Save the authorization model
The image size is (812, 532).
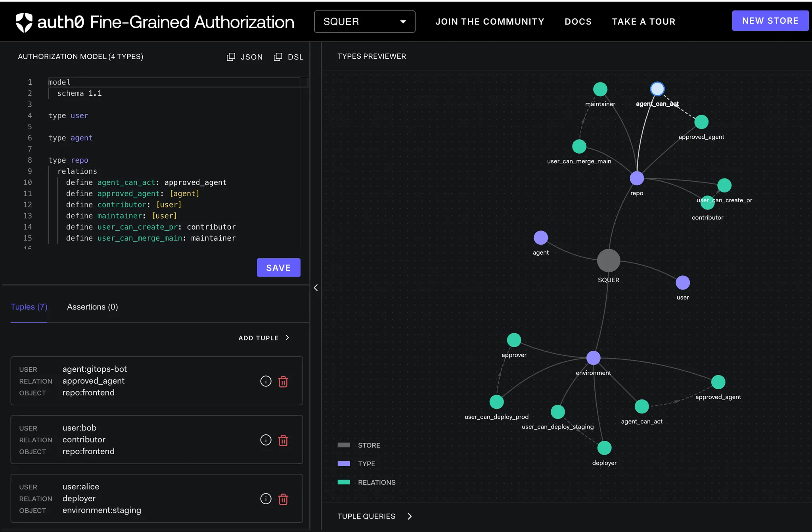[278, 268]
